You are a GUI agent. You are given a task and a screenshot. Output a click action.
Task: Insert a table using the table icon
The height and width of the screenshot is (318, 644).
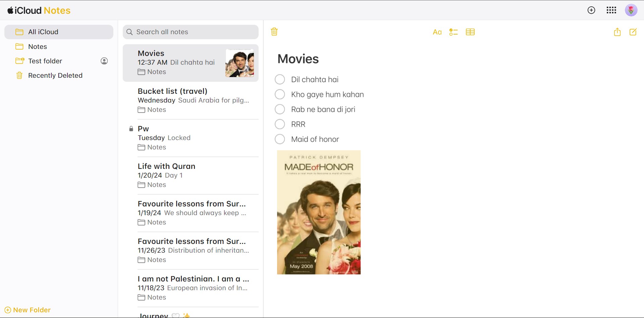[x=470, y=32]
